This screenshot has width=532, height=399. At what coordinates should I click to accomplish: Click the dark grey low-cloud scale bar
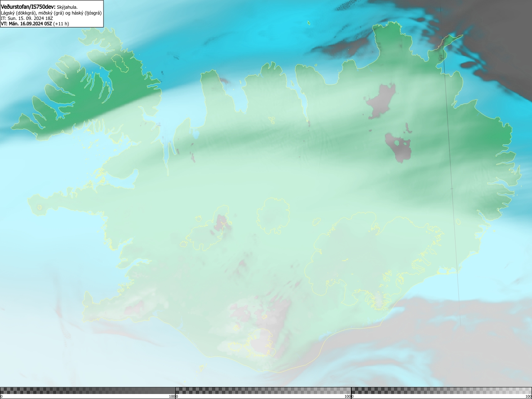(88, 390)
